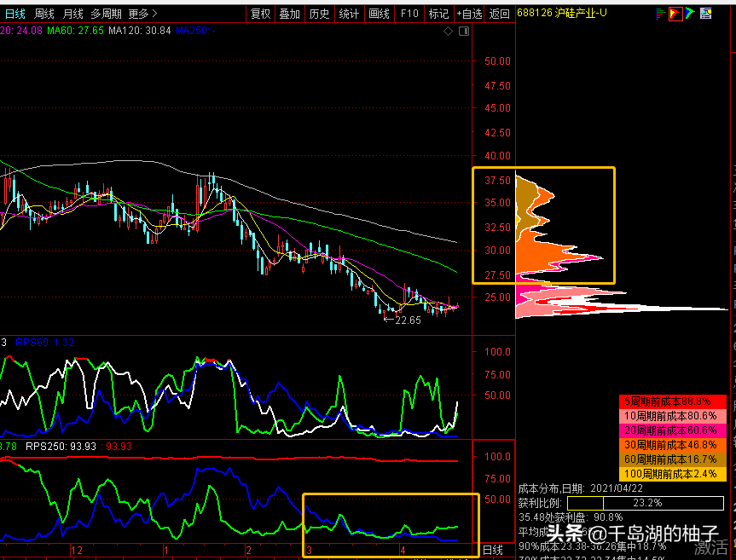Click the RPS60: 1.32 indicator label
The width and height of the screenshot is (736, 560).
(44, 343)
